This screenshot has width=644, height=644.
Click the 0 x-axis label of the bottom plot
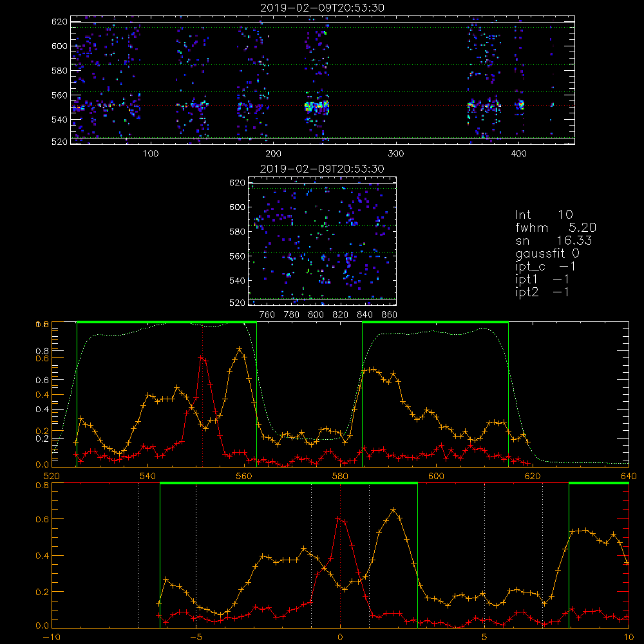340,638
